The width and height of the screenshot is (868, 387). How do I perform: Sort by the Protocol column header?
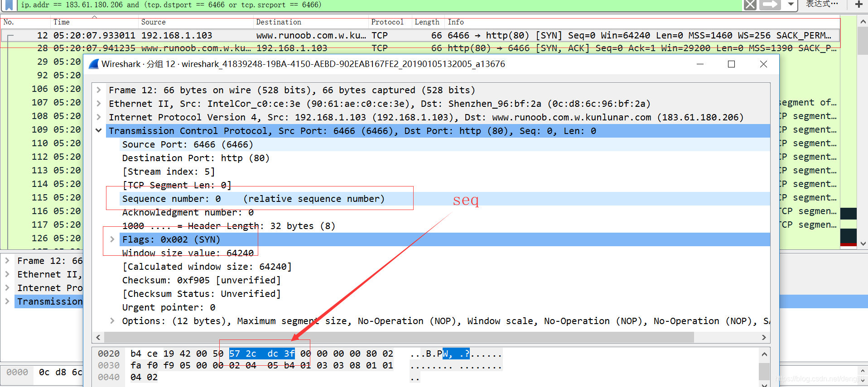point(390,22)
